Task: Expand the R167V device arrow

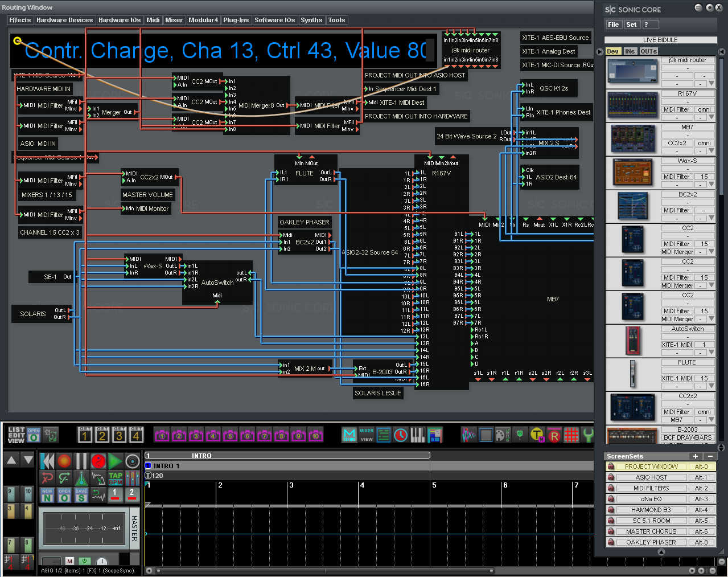Action: coord(711,117)
